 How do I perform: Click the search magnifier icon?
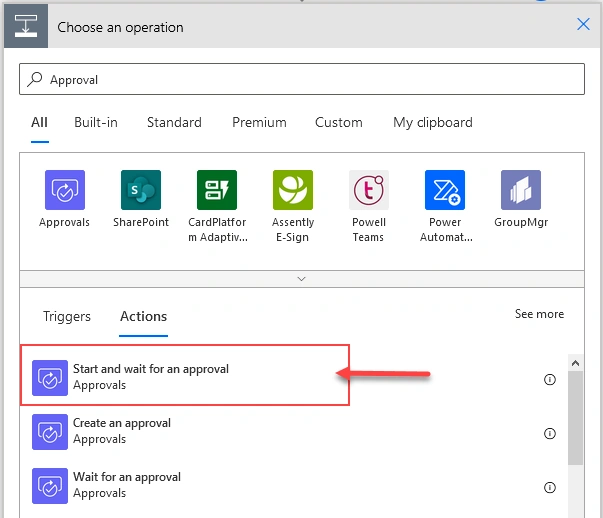35,79
